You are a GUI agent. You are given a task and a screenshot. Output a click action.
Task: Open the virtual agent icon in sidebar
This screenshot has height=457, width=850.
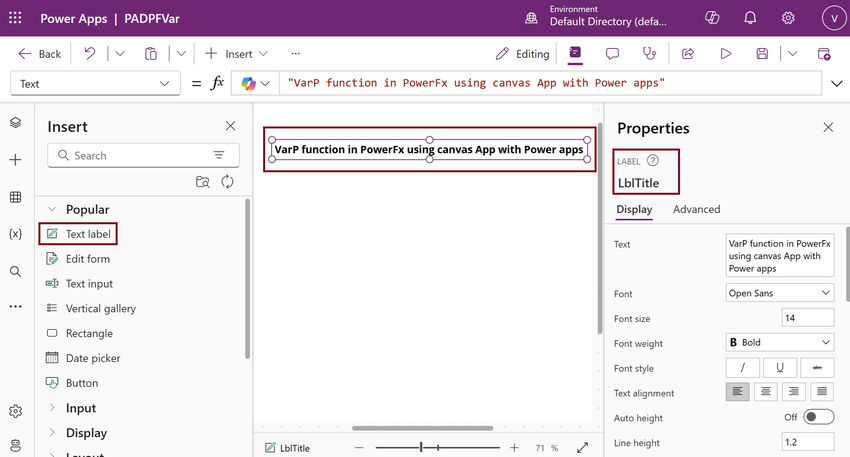(15, 445)
